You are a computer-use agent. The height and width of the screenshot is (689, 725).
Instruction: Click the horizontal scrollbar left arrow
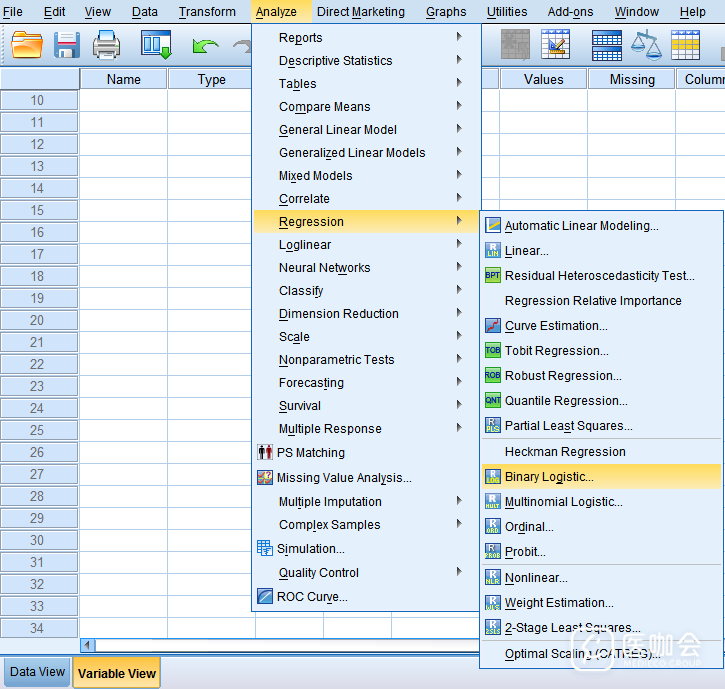click(x=87, y=646)
